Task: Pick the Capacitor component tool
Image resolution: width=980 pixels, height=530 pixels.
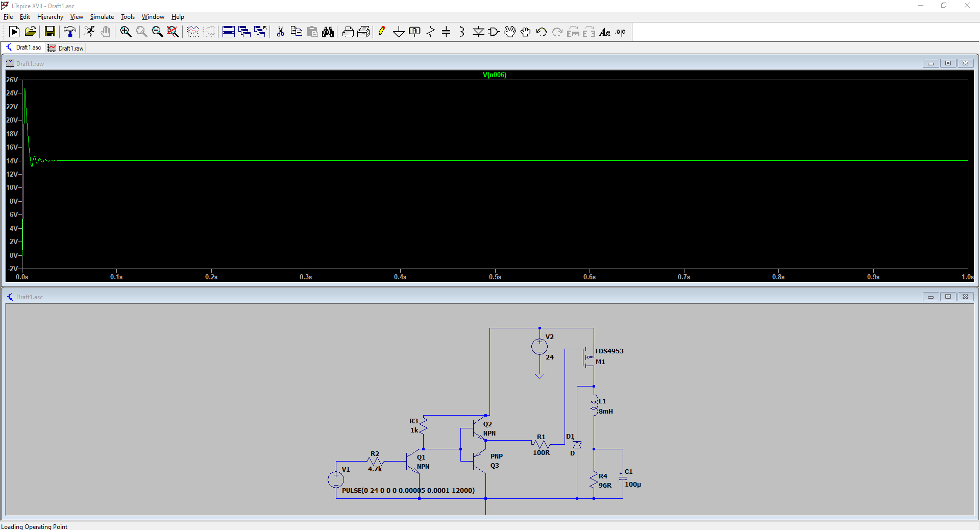Action: click(446, 32)
